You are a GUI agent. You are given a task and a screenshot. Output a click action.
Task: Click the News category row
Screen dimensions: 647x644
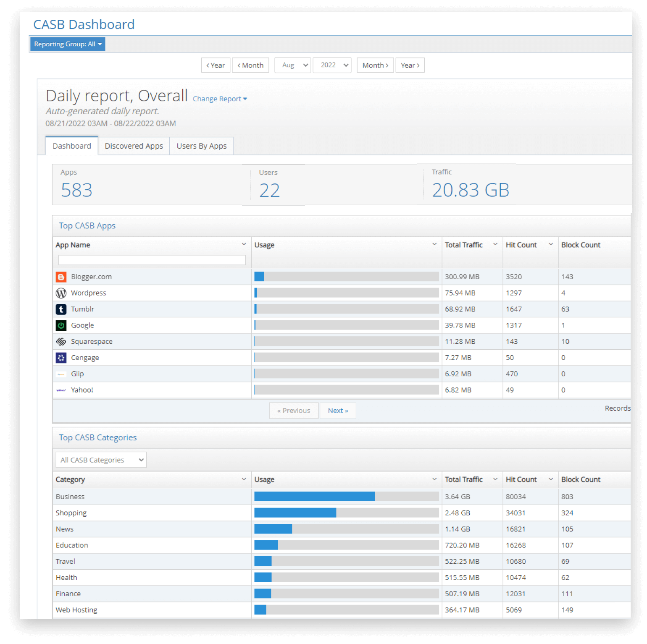tap(342, 529)
